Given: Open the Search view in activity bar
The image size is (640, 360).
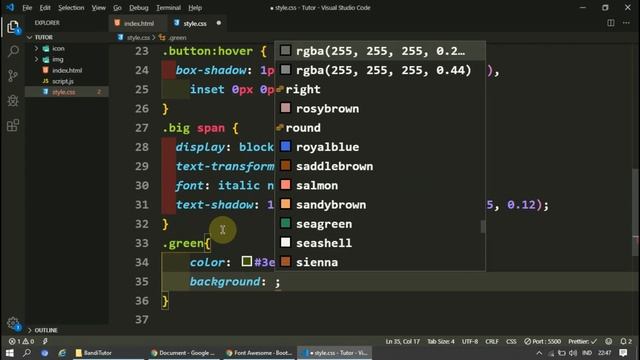Looking at the screenshot, I should [13, 51].
